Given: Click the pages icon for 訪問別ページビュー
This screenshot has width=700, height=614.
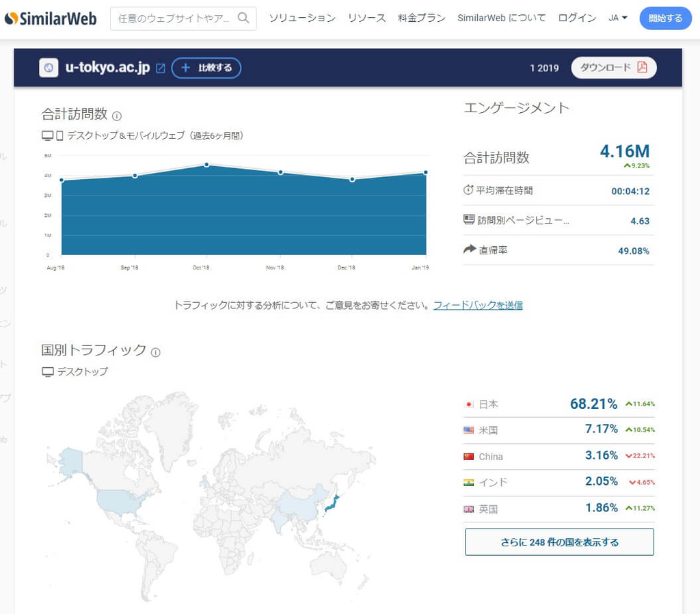Looking at the screenshot, I should click(469, 219).
